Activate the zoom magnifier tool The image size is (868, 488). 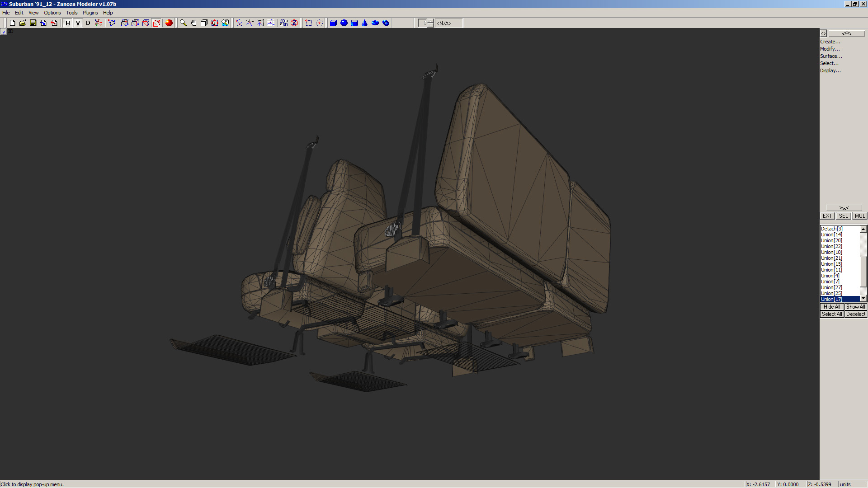(x=183, y=23)
